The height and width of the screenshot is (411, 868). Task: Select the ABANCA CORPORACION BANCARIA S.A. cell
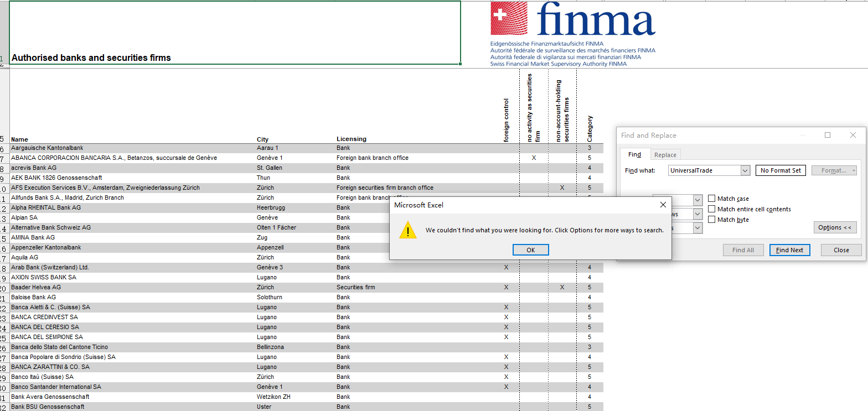132,158
